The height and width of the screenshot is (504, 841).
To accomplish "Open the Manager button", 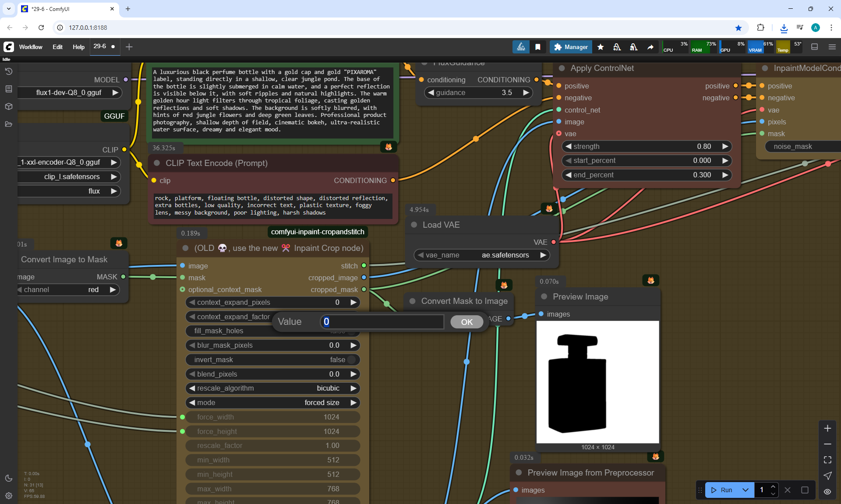I will click(571, 47).
